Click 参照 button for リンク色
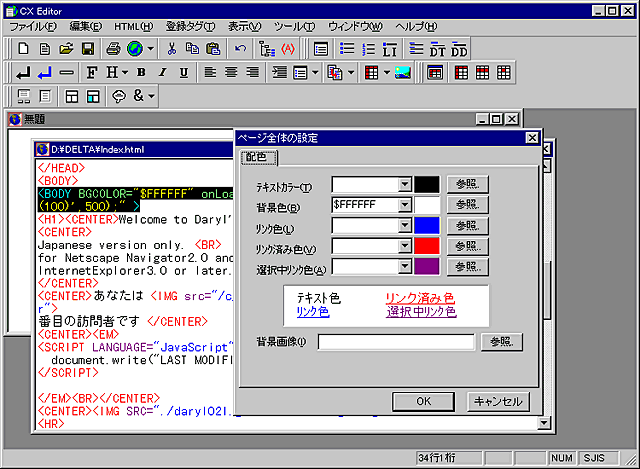This screenshot has height=469, width=640. tap(467, 225)
